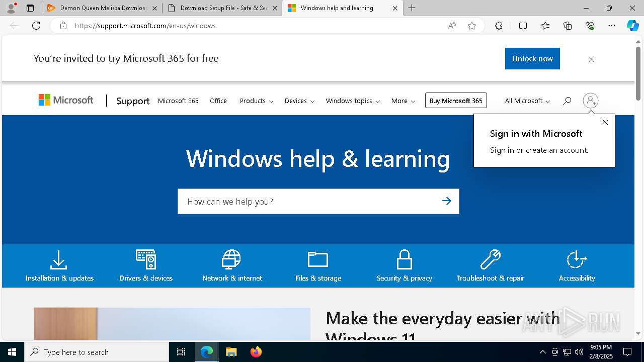644x362 pixels.
Task: Dismiss the Microsoft 365 banner
Action: click(591, 59)
